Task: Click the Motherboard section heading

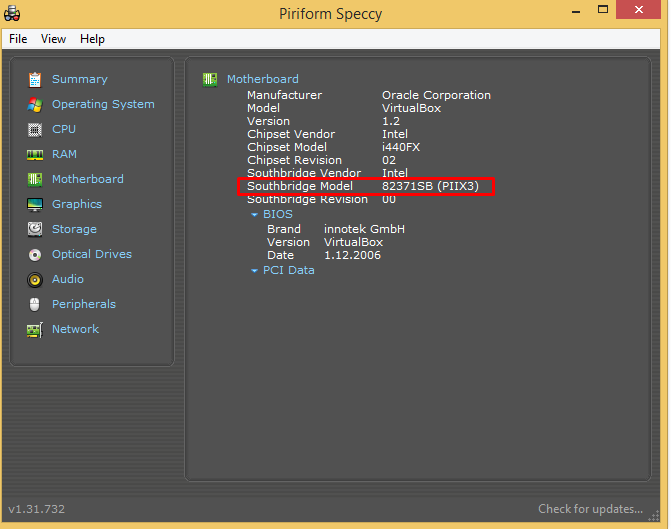Action: pyautogui.click(x=262, y=79)
